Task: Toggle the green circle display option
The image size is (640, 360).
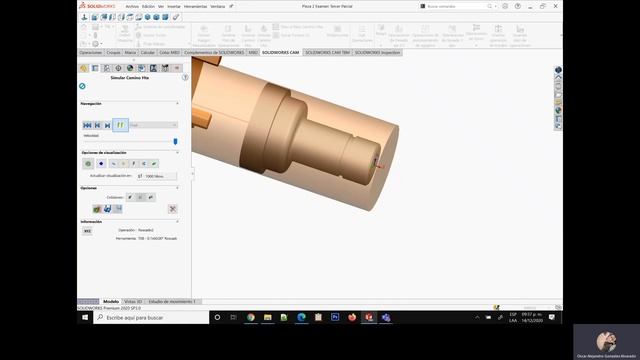Action: pyautogui.click(x=88, y=164)
